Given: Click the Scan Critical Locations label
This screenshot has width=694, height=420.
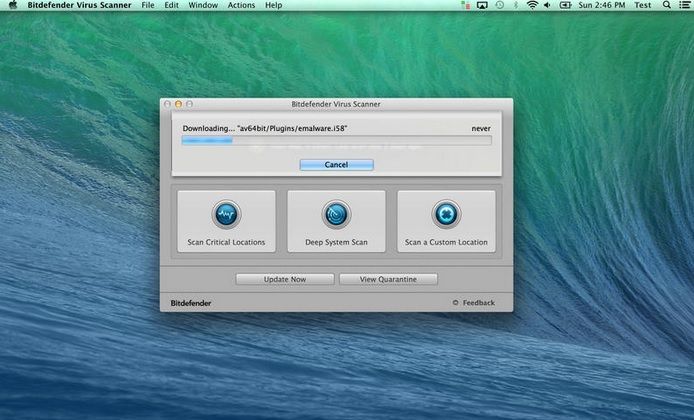Looking at the screenshot, I should (226, 242).
